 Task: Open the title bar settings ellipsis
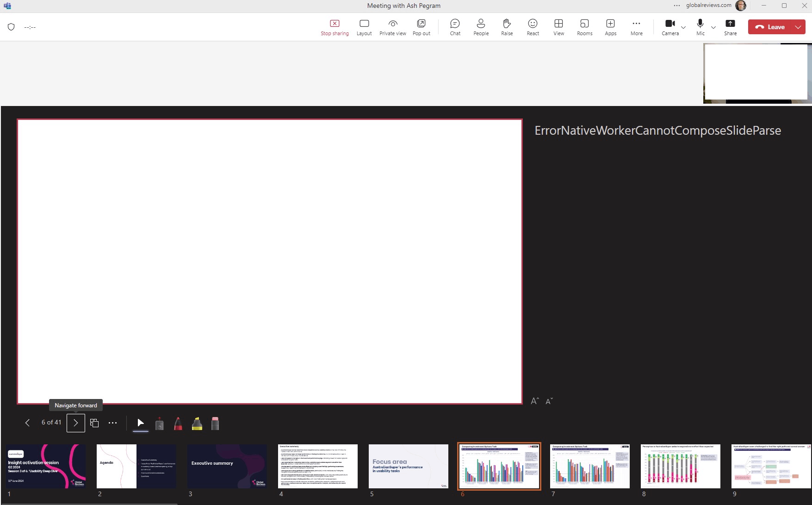(x=677, y=6)
